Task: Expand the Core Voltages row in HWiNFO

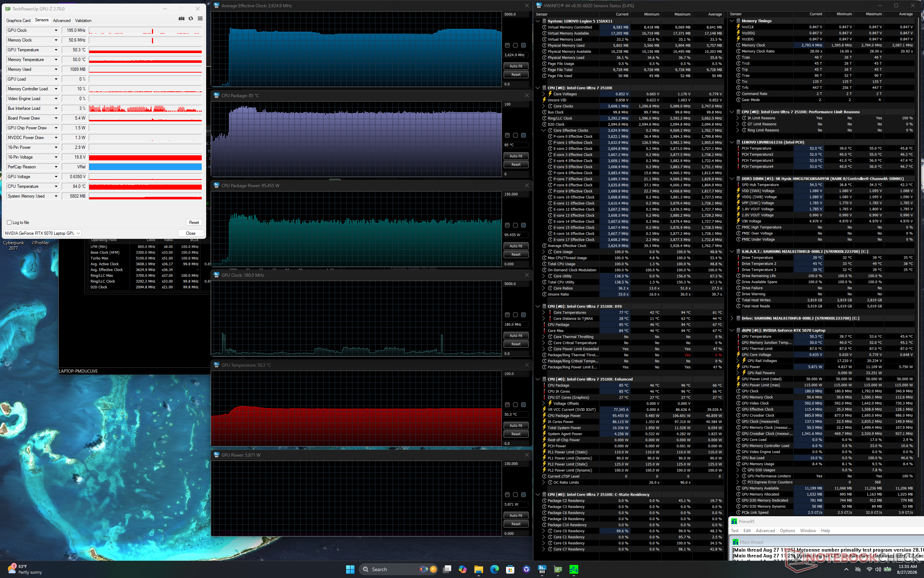Action: pyautogui.click(x=544, y=94)
